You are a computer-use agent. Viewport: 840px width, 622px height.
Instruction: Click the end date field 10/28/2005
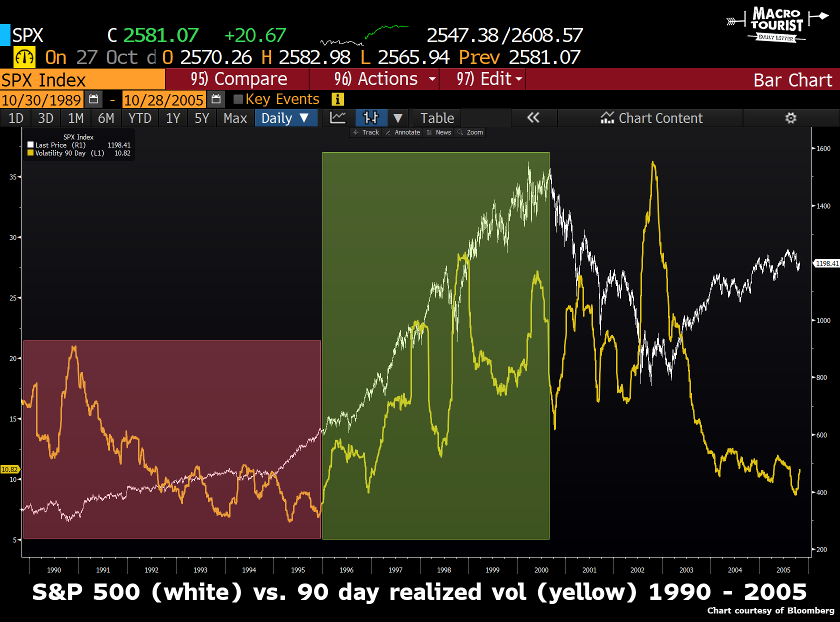pos(163,99)
